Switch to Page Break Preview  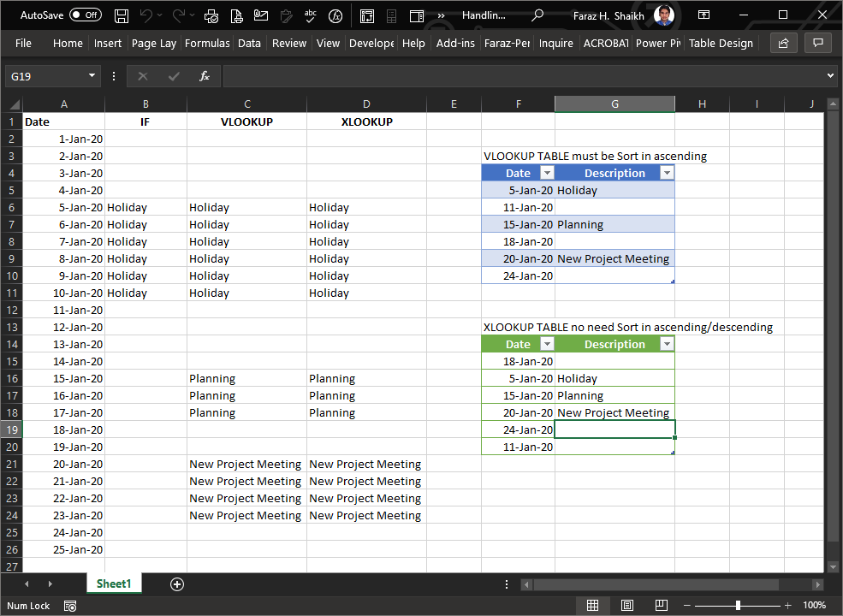662,605
